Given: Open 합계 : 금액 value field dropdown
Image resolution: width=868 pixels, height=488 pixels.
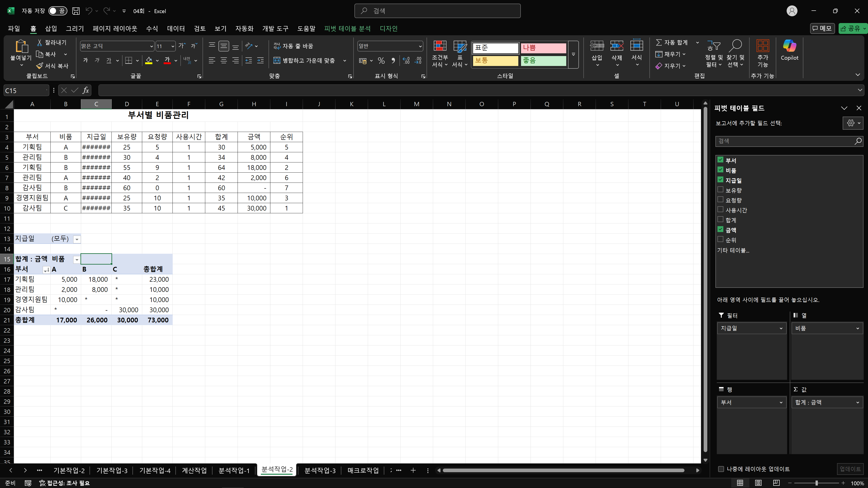Looking at the screenshot, I should 857,402.
